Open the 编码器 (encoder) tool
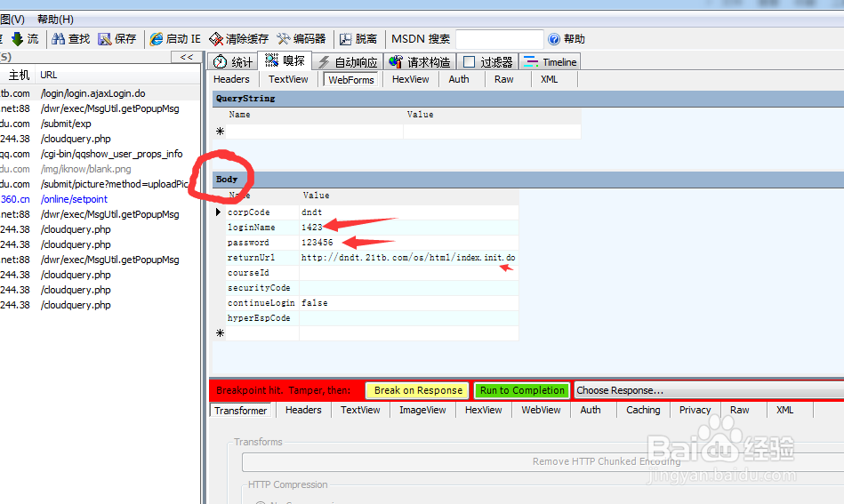The image size is (844, 504). pyautogui.click(x=301, y=39)
